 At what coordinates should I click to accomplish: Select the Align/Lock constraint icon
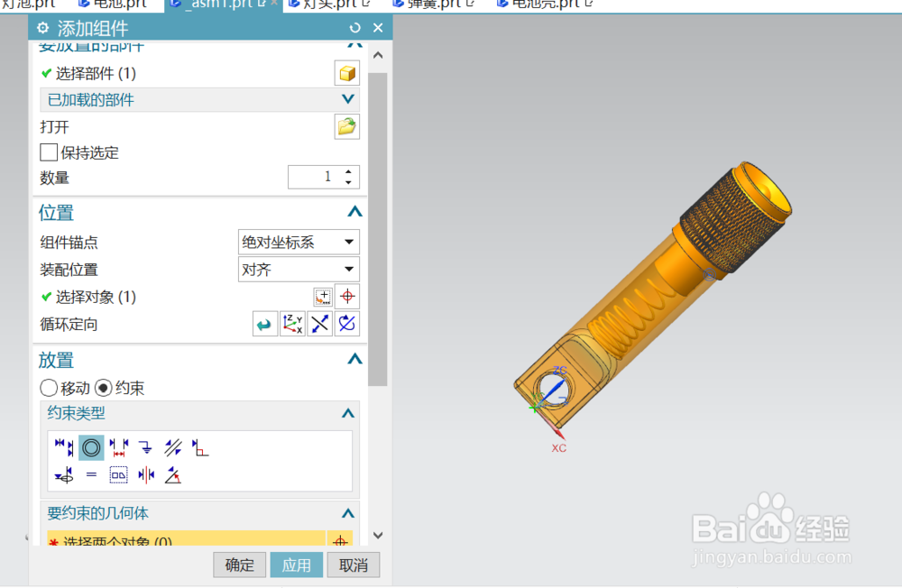coord(63,475)
